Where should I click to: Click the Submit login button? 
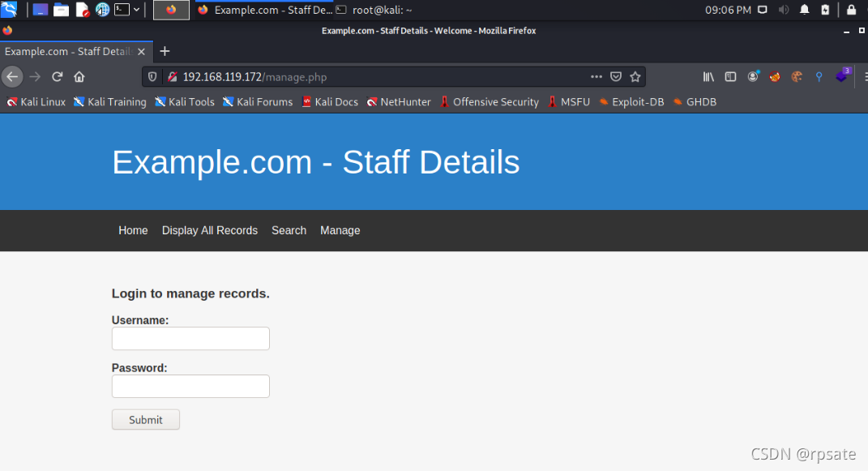click(146, 420)
